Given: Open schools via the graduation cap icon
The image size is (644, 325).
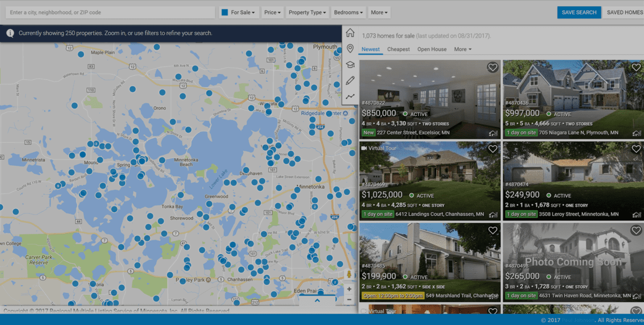Looking at the screenshot, I should pos(350,65).
